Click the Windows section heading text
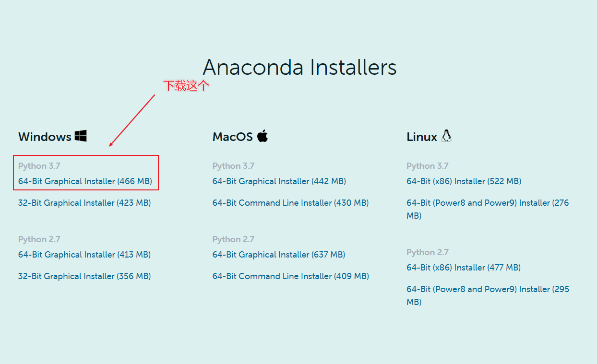Viewport: 597px width, 364px height. (x=45, y=137)
